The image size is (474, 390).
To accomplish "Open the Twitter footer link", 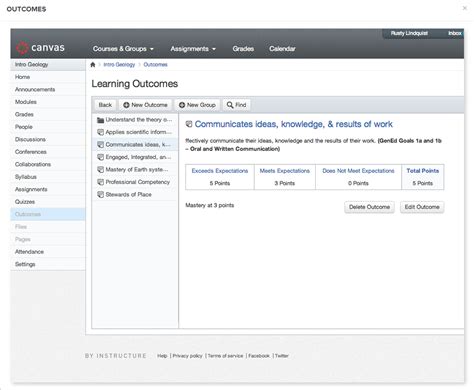I will point(282,356).
